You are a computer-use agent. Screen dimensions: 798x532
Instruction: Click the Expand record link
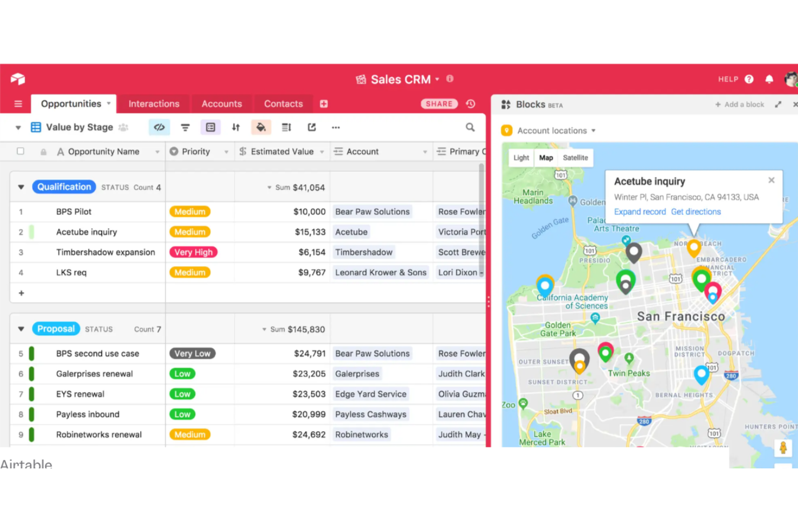[x=640, y=212]
